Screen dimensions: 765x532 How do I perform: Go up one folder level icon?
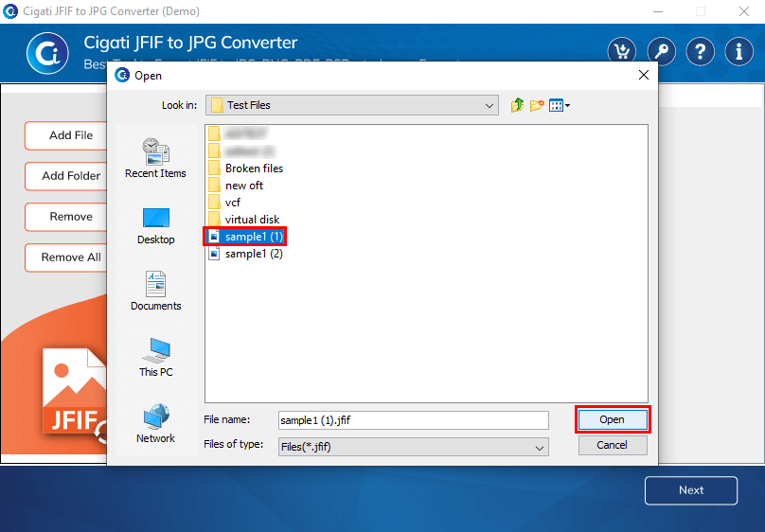tap(517, 105)
